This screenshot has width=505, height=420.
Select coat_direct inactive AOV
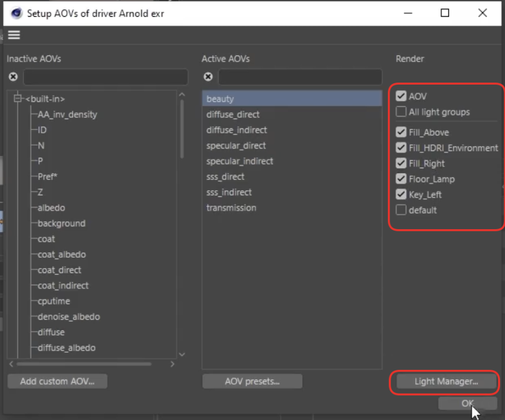click(x=59, y=270)
